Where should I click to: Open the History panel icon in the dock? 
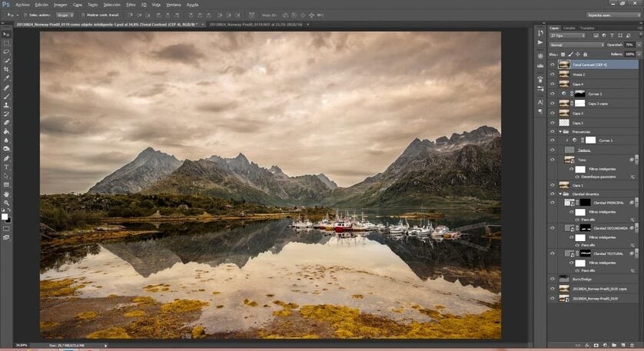[x=539, y=33]
